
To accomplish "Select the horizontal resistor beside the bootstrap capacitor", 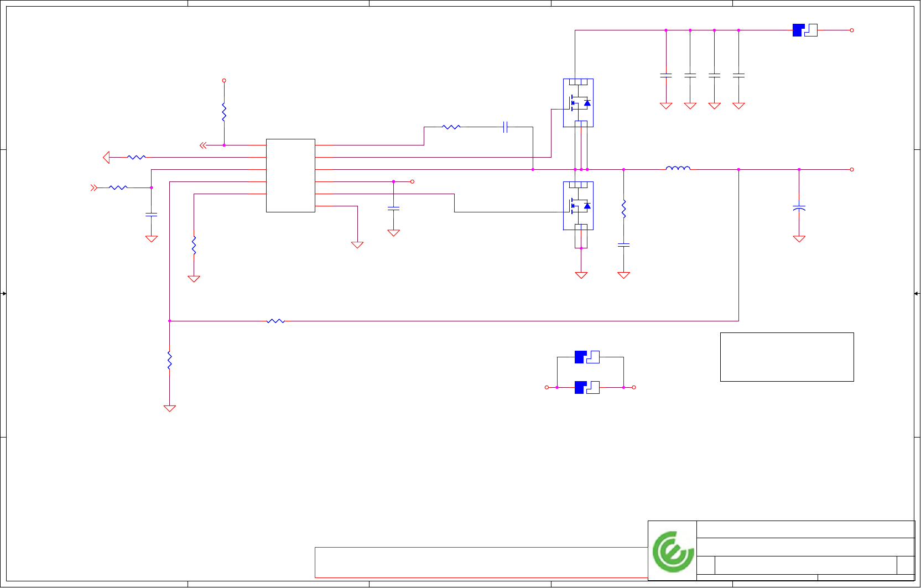I will coord(451,127).
